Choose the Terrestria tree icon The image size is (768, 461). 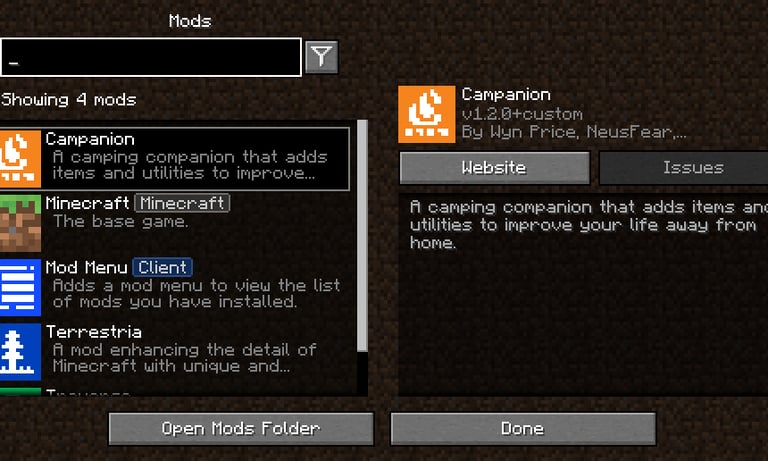[20, 352]
